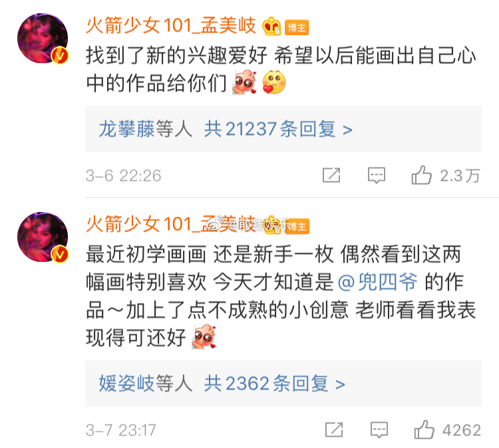Tap the share icon on the 3-7 comment
This screenshot has width=499, height=448.
coord(334,429)
